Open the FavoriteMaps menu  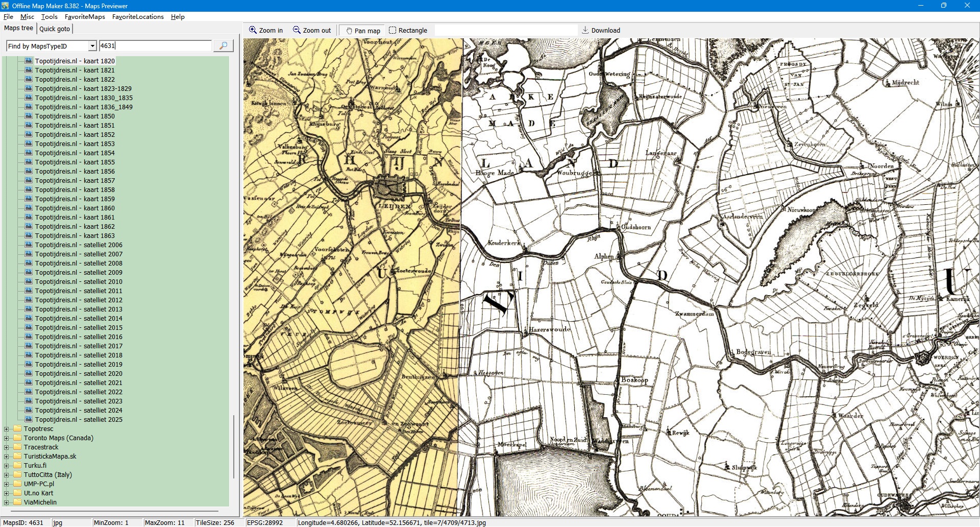click(85, 17)
